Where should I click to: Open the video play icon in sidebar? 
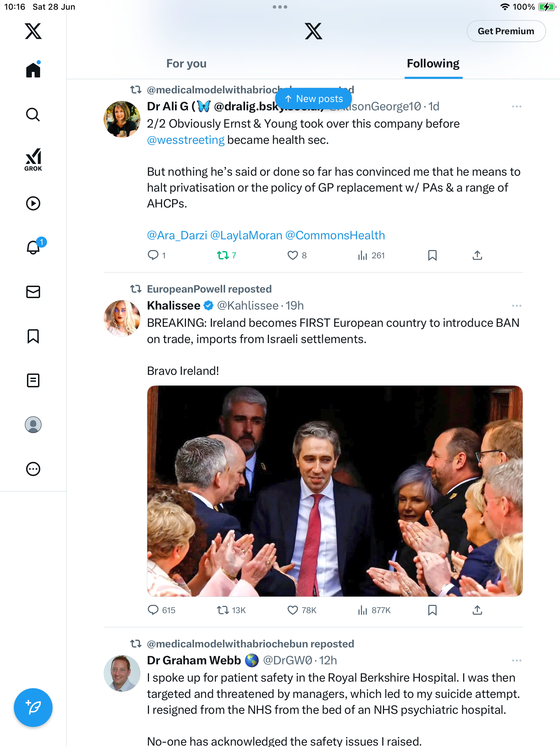click(33, 203)
